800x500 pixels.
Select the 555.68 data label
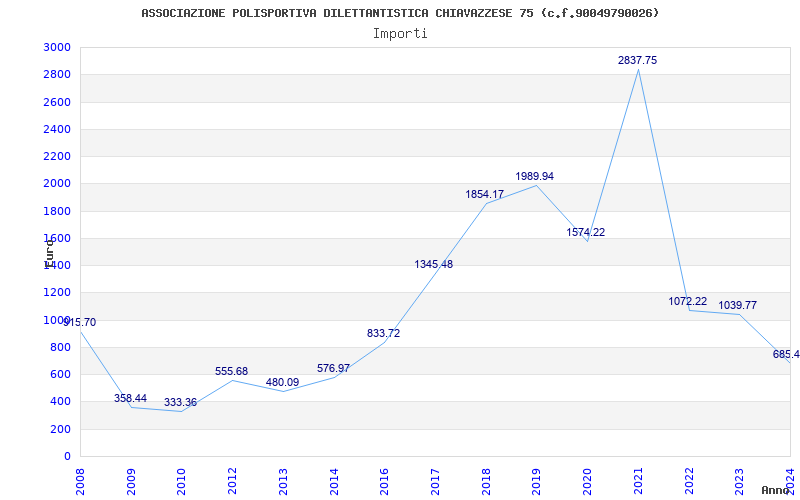point(231,371)
